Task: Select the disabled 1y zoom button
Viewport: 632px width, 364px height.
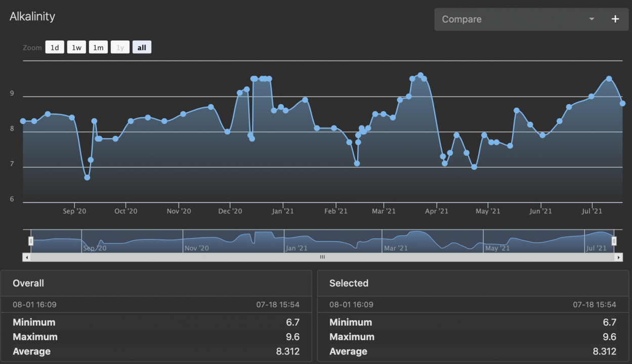Action: tap(120, 48)
